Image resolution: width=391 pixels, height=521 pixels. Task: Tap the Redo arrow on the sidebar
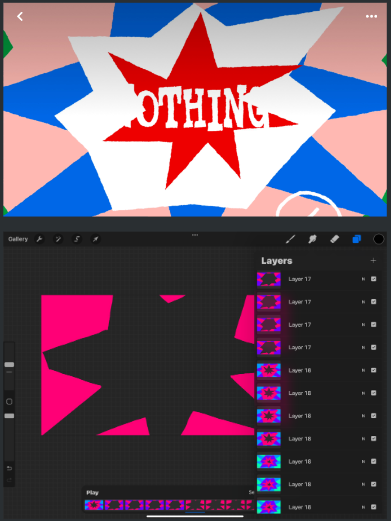[x=9, y=480]
